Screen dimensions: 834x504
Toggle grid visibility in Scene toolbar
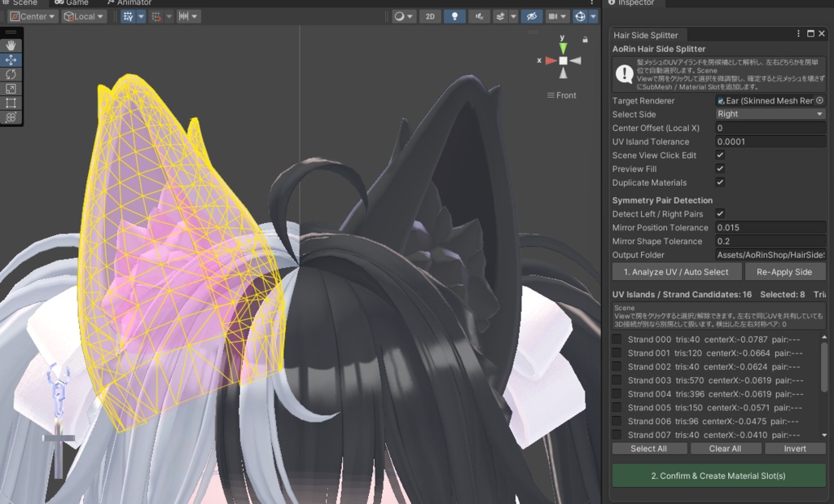(128, 16)
